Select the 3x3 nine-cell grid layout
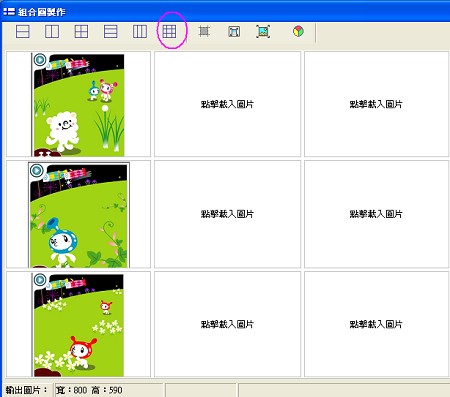Viewport: 450px width, 397px height. [169, 32]
